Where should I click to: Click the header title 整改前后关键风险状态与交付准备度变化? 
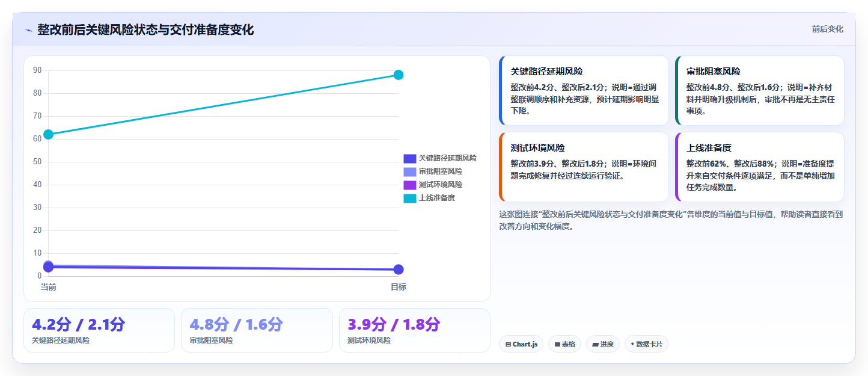pyautogui.click(x=145, y=29)
